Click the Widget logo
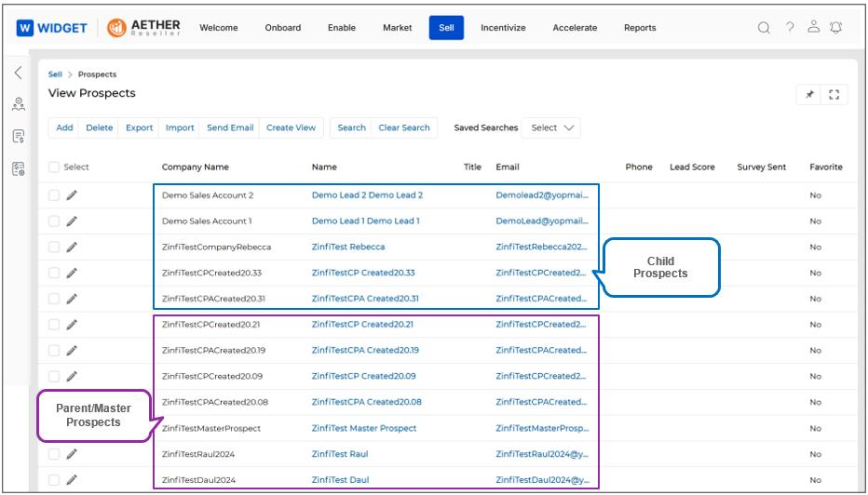Image resolution: width=868 pixels, height=495 pixels. [x=52, y=28]
